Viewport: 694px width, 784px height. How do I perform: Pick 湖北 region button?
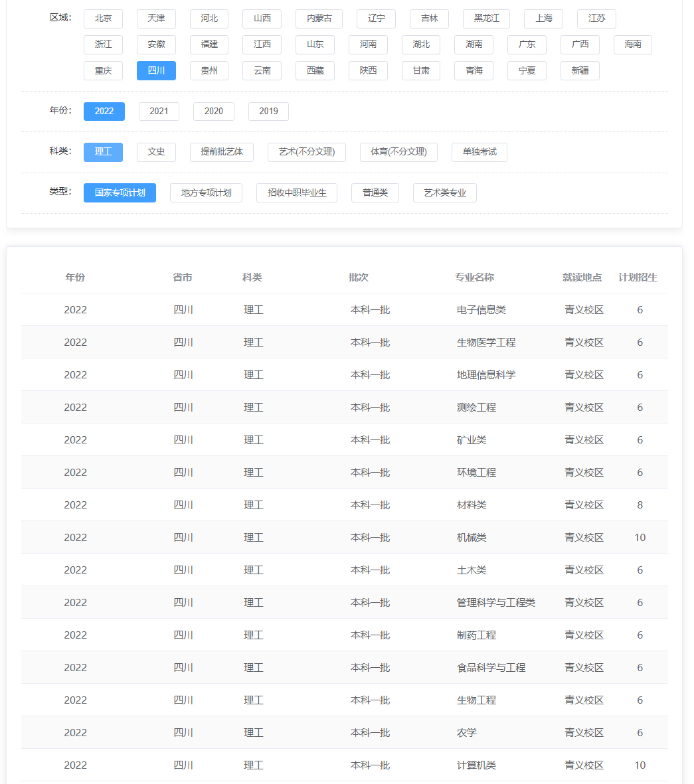pos(421,44)
